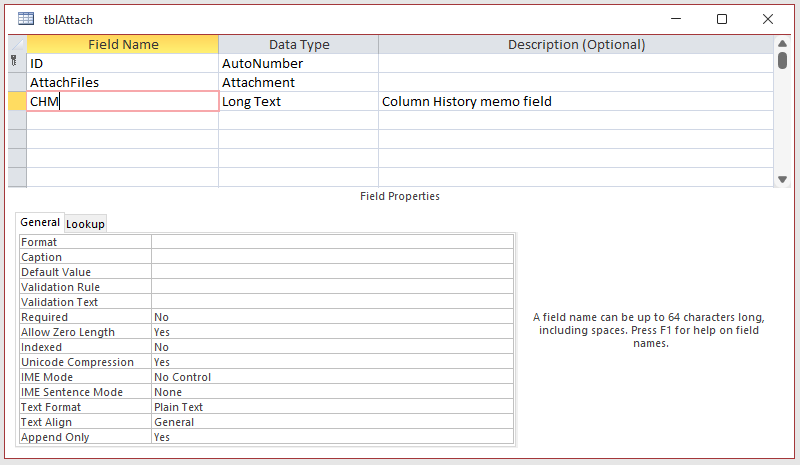Screen dimensions: 800x465
Task: Click the Description (Optional) column header
Action: [576, 44]
